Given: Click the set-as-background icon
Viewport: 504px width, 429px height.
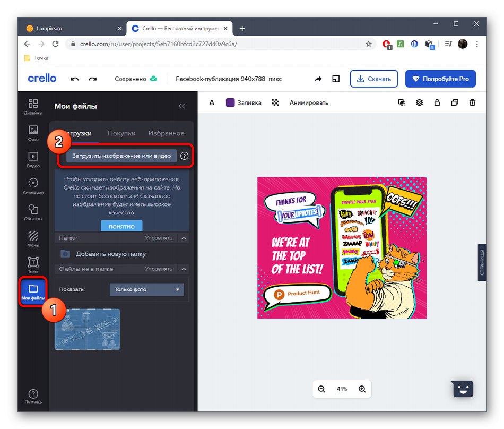Looking at the screenshot, I should pos(402,102).
